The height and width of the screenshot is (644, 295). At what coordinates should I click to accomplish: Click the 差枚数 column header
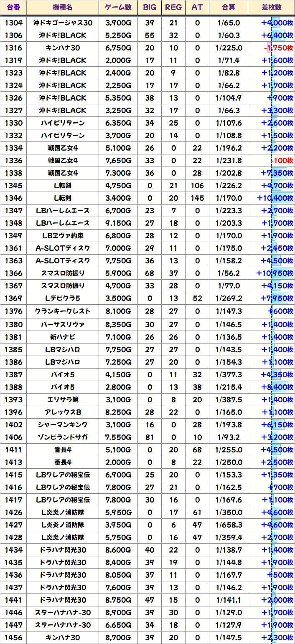tap(271, 8)
